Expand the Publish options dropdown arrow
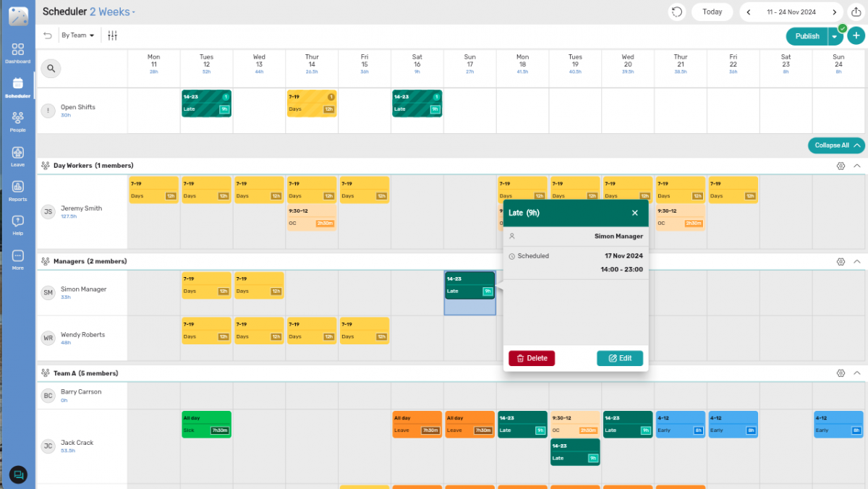Image resolution: width=868 pixels, height=489 pixels. (835, 36)
